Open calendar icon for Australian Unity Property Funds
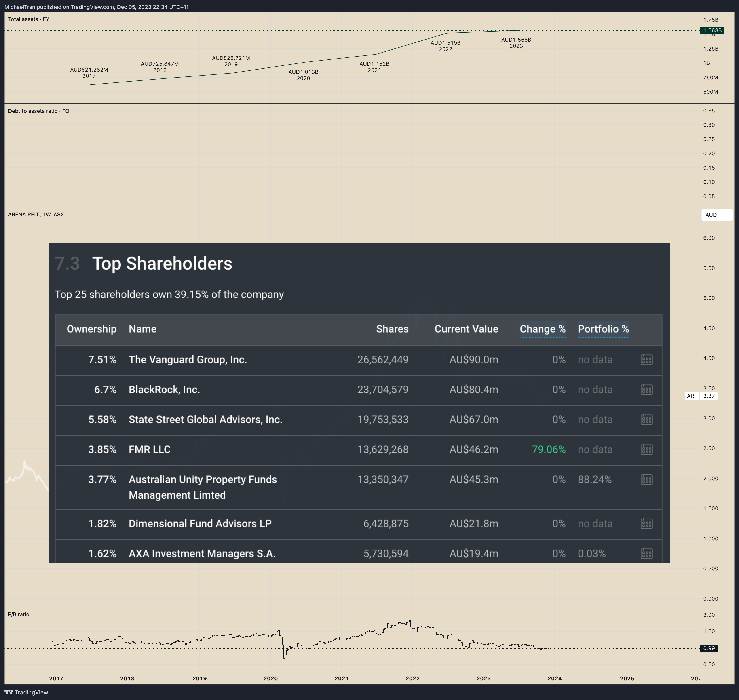The height and width of the screenshot is (700, 739). [646, 479]
